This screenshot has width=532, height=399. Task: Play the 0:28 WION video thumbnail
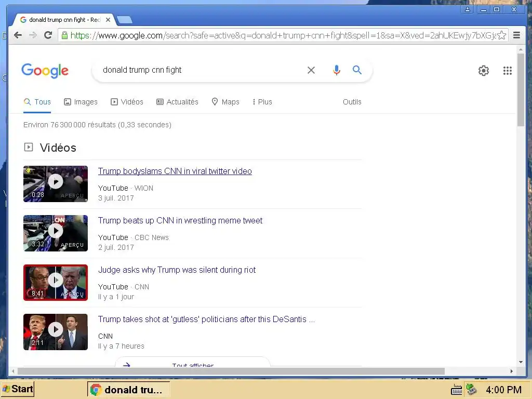pyautogui.click(x=56, y=184)
